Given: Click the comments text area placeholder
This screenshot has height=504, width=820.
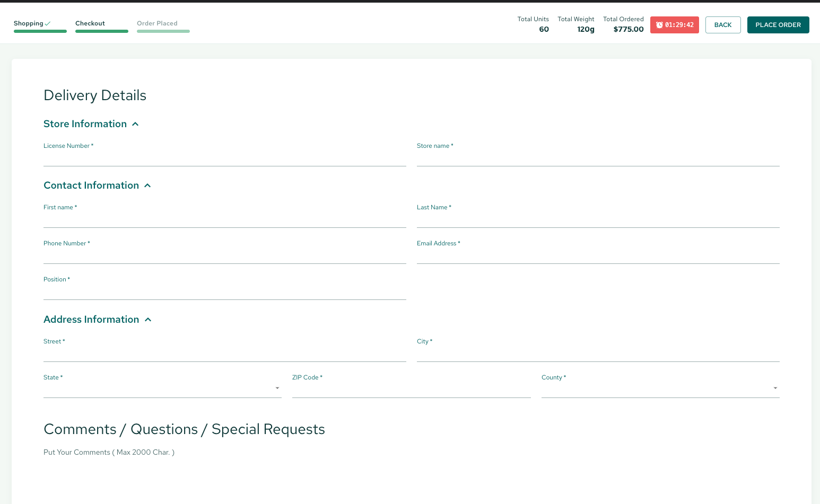Looking at the screenshot, I should pyautogui.click(x=109, y=452).
